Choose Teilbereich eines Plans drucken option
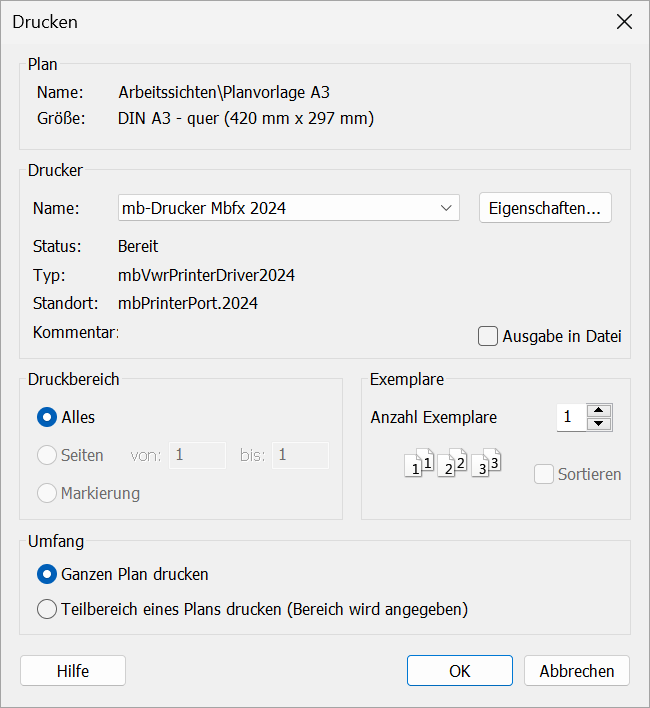The height and width of the screenshot is (708, 650). (47, 609)
